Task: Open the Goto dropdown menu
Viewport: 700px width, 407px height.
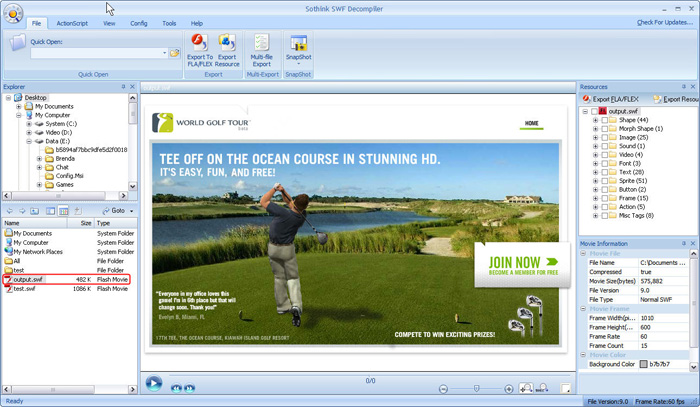Action: (131, 211)
